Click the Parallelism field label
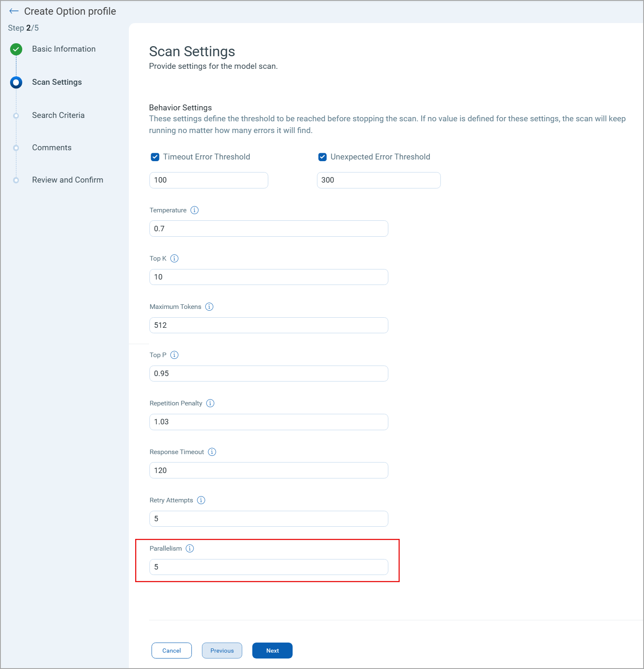Screen dimensions: 644x669 click(x=166, y=549)
